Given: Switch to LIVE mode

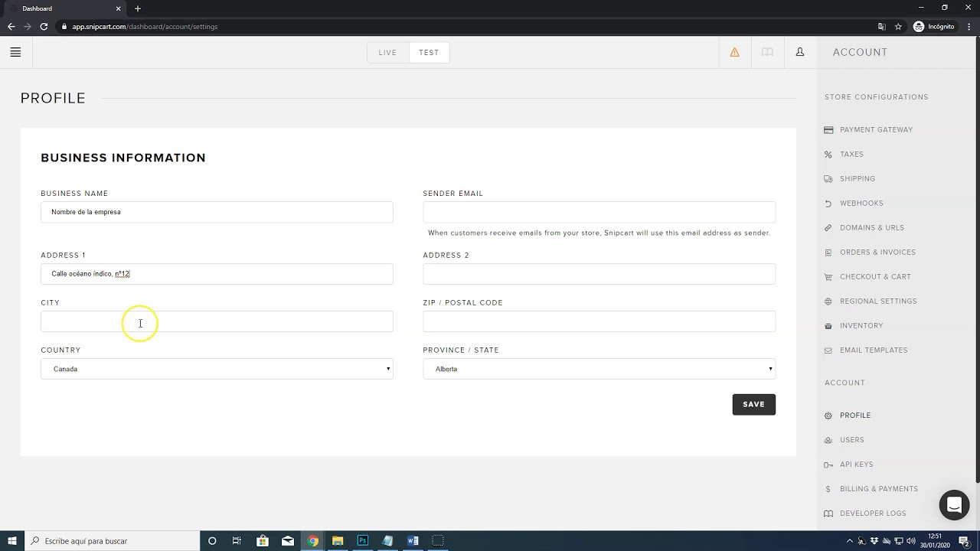Looking at the screenshot, I should pyautogui.click(x=387, y=53).
